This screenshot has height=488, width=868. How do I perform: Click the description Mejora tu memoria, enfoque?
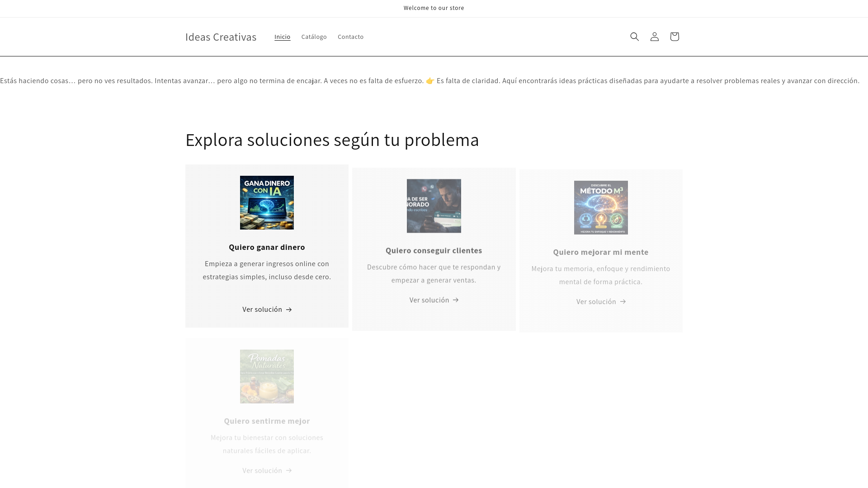pyautogui.click(x=601, y=275)
